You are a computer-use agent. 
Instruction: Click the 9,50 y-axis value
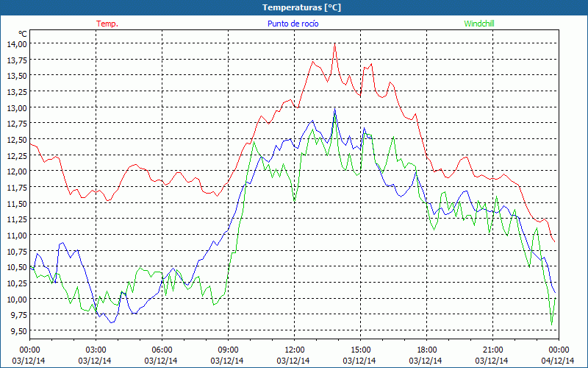point(19,330)
